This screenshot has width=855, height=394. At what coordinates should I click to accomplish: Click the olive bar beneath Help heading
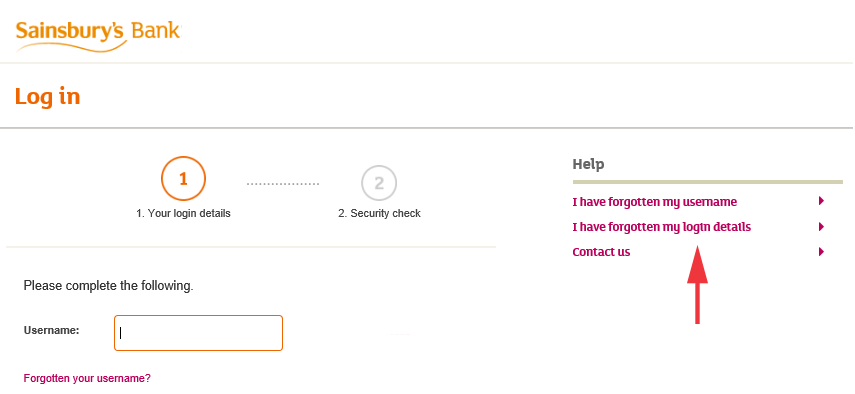pyautogui.click(x=708, y=182)
